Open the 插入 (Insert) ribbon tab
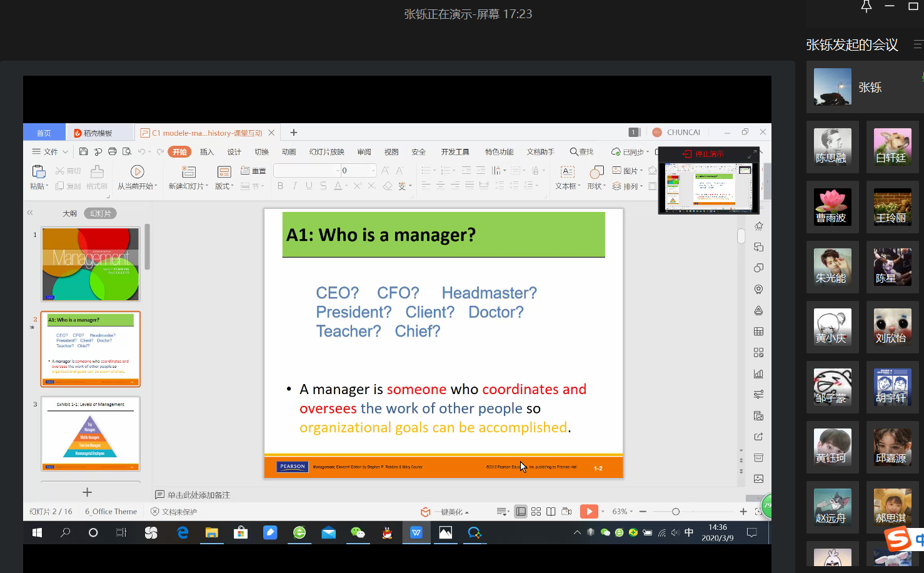Viewport: 924px width, 573px height. click(207, 152)
